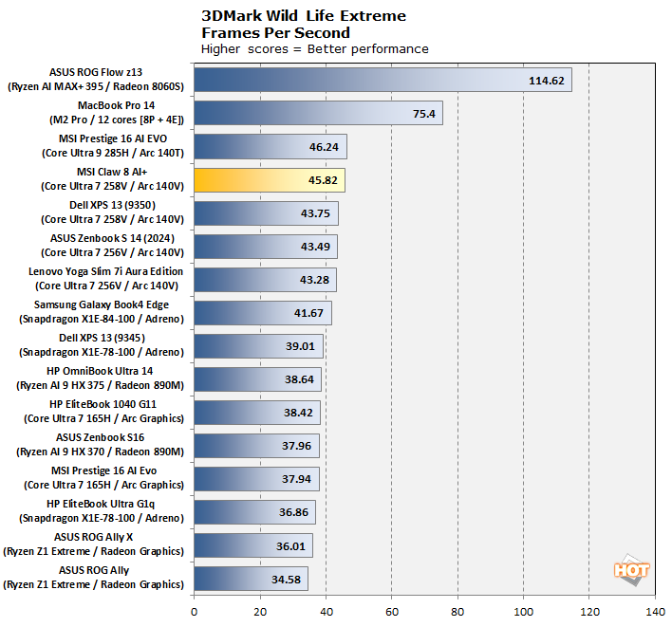Click the 114.62 score value
672x627 pixels.
click(546, 81)
